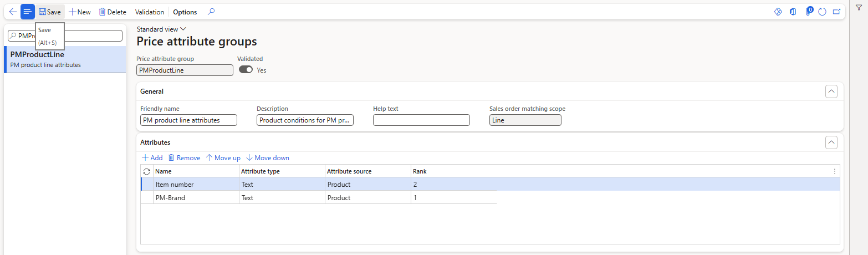Image resolution: width=868 pixels, height=255 pixels.
Task: Delete the current record
Action: click(113, 12)
